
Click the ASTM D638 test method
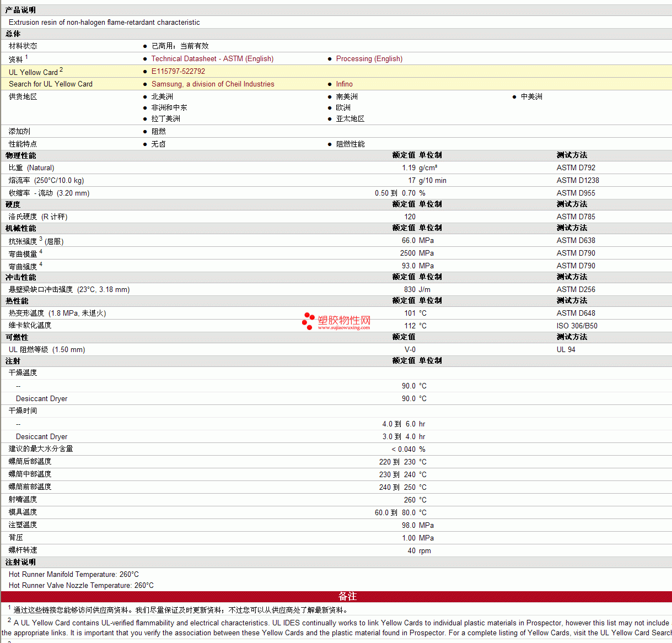(576, 241)
